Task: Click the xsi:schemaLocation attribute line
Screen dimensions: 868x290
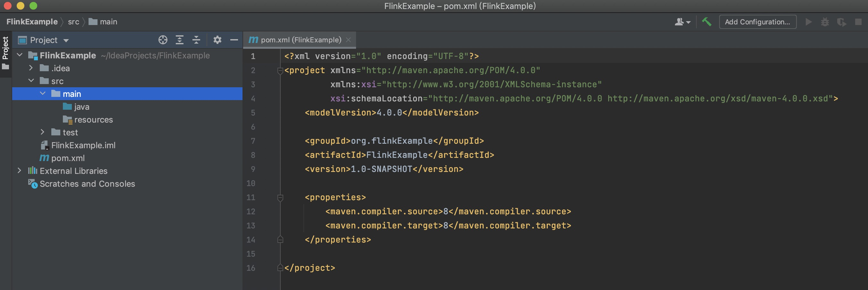Action: (x=584, y=98)
